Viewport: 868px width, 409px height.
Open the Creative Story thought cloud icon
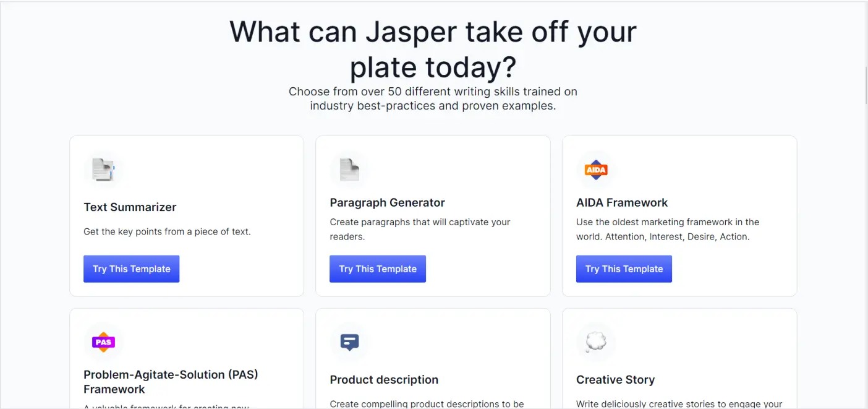[595, 342]
